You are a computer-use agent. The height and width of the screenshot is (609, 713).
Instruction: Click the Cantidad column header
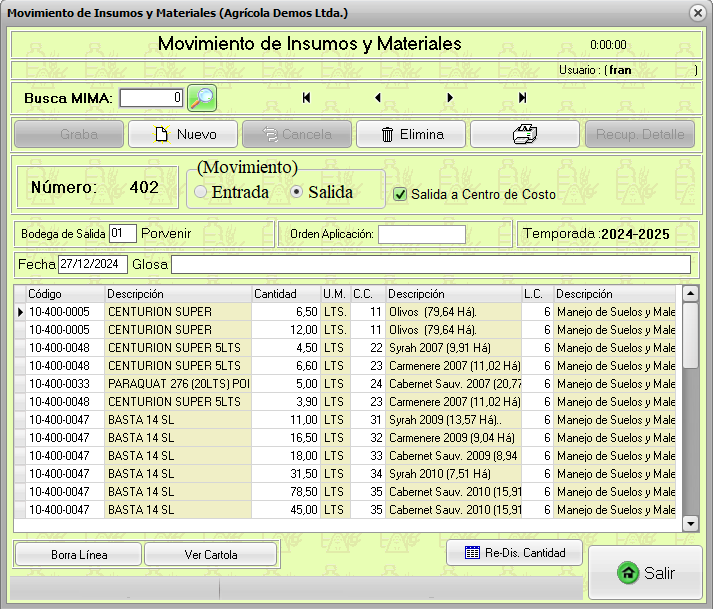coord(286,294)
